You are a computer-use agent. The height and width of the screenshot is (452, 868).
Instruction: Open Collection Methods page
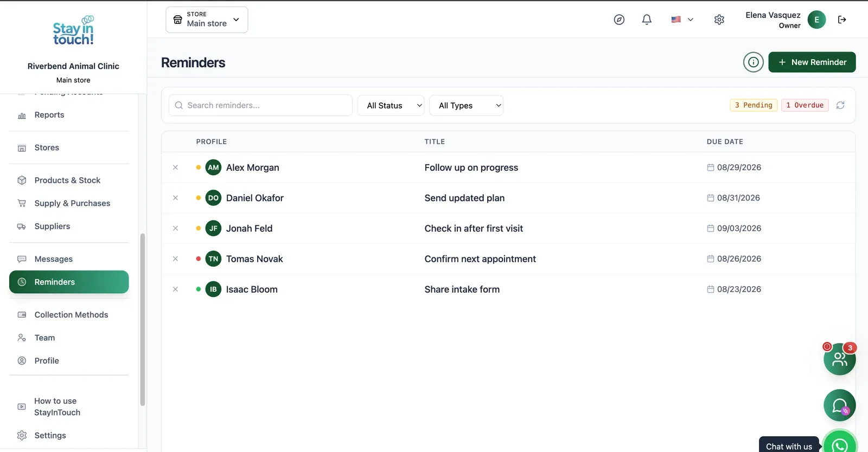pos(69,315)
